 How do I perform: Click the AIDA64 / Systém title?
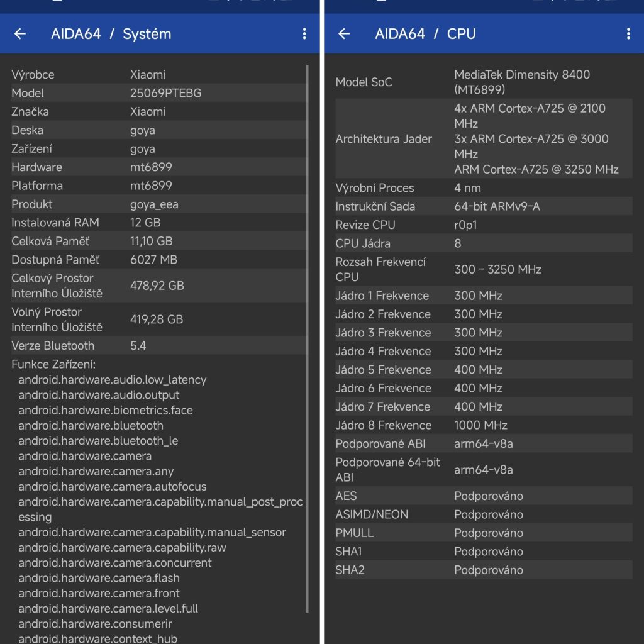[111, 34]
